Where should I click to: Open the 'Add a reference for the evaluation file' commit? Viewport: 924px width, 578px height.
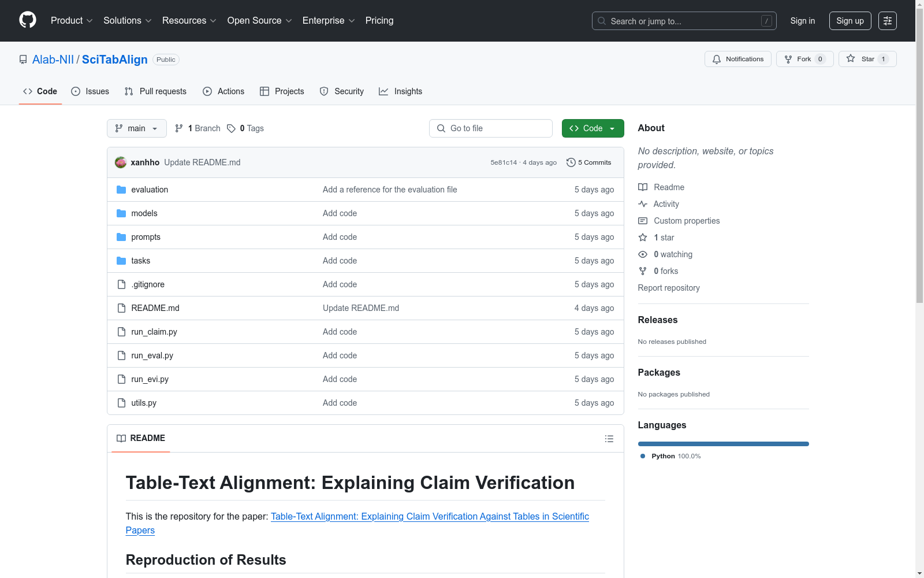[x=390, y=190]
